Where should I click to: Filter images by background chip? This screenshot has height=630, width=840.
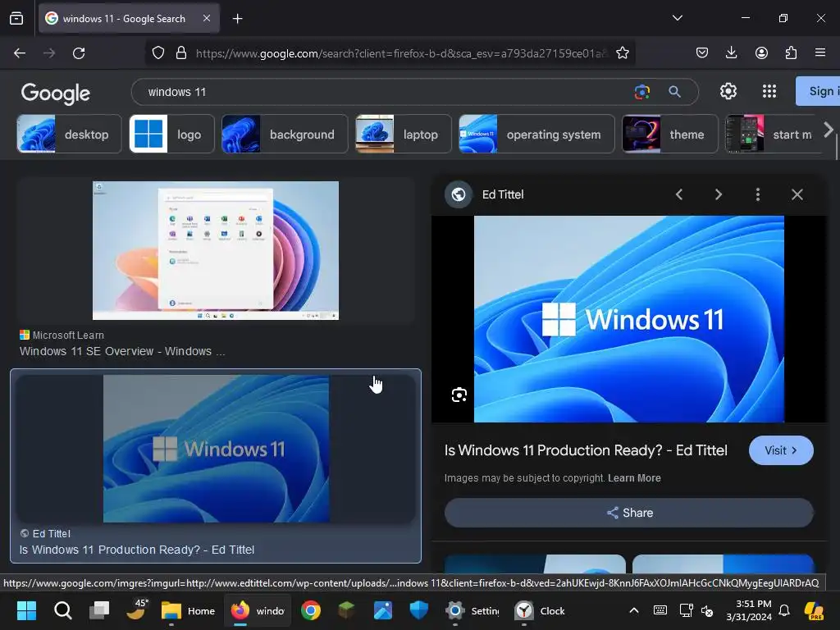(285, 134)
